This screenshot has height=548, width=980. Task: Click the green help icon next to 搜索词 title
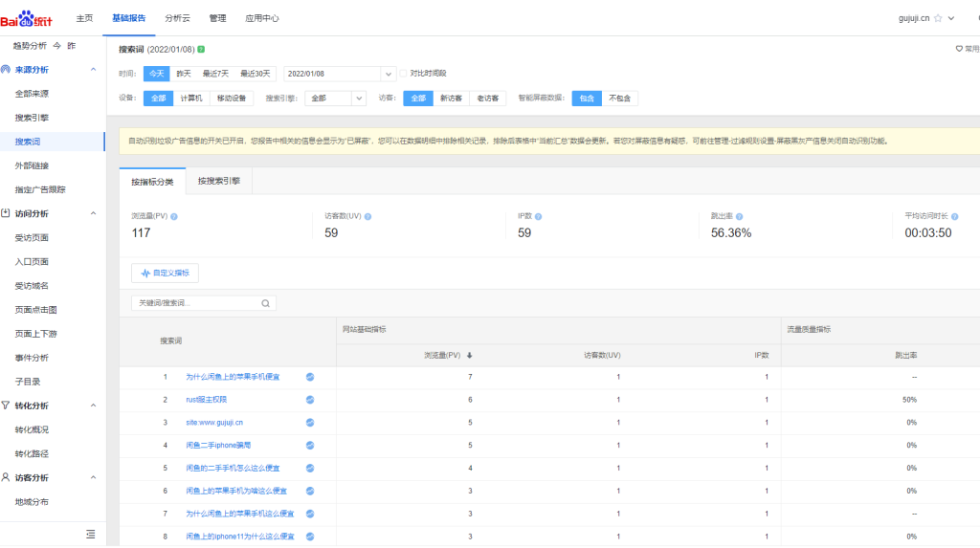(x=201, y=49)
